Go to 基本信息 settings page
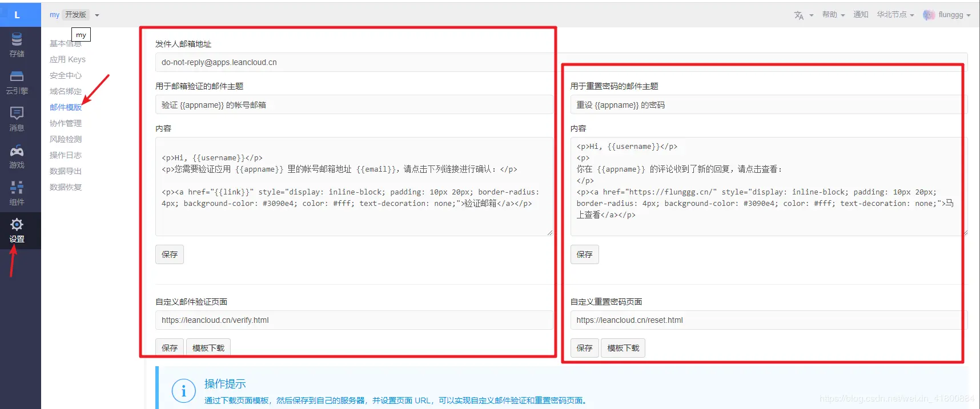This screenshot has width=980, height=409. (65, 43)
